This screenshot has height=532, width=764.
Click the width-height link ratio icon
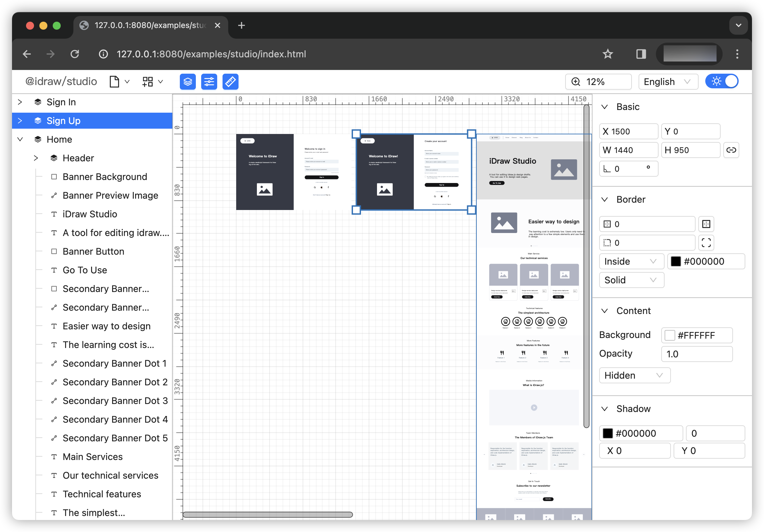tap(731, 150)
